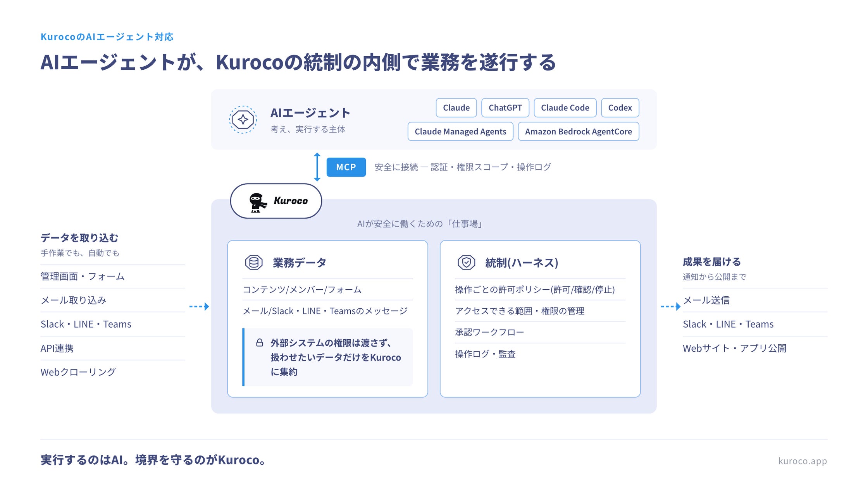Click the 成果を届ける heading
The image size is (868, 488).
click(x=712, y=262)
